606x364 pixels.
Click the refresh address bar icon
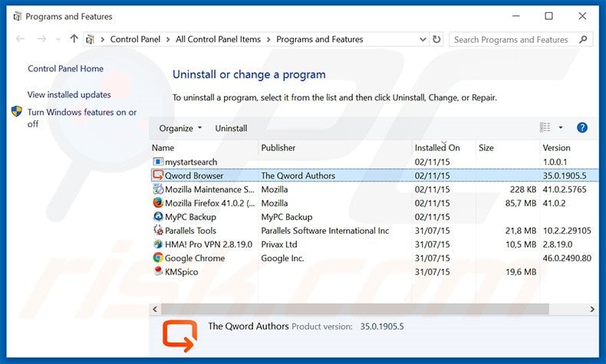point(436,39)
